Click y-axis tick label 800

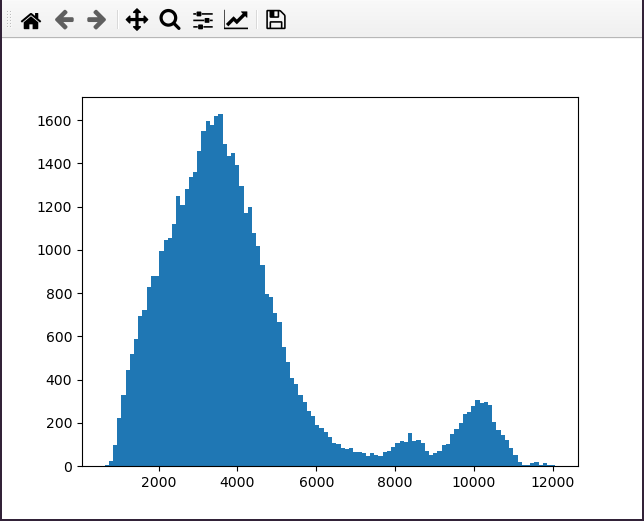(x=59, y=294)
